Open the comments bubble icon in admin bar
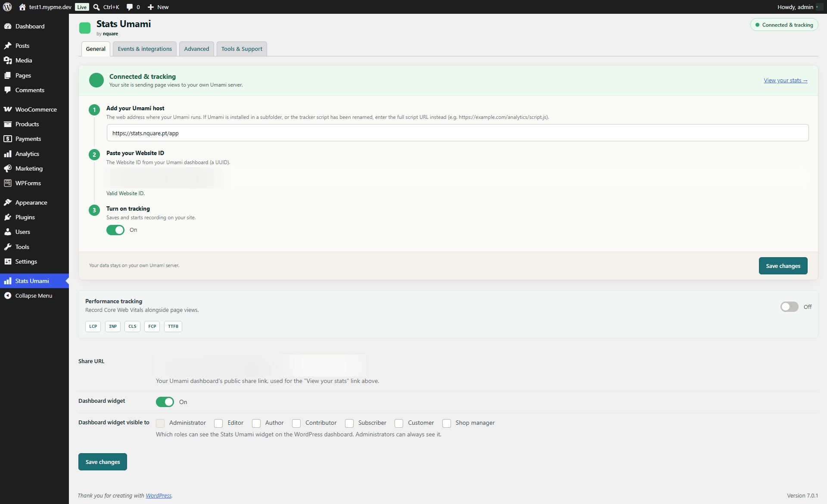This screenshot has height=504, width=827. 130,7
